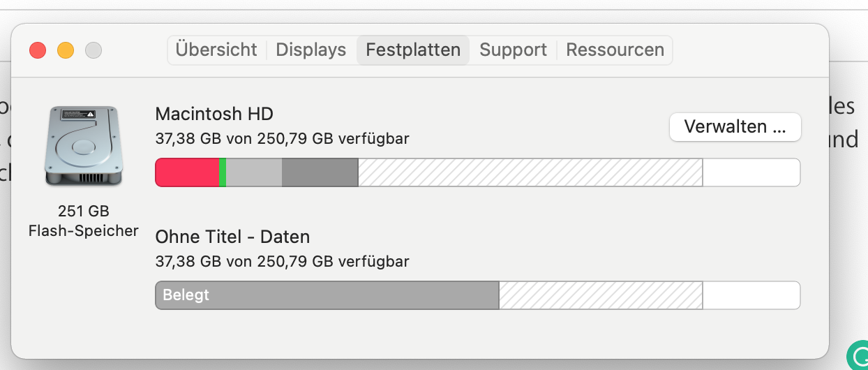The height and width of the screenshot is (370, 868).
Task: Open the Displays tab
Action: coord(311,50)
